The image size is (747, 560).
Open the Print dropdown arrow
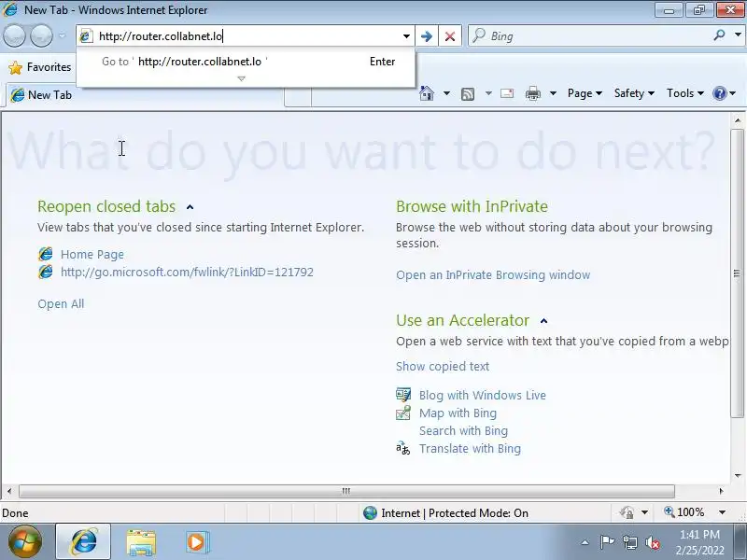coord(553,93)
